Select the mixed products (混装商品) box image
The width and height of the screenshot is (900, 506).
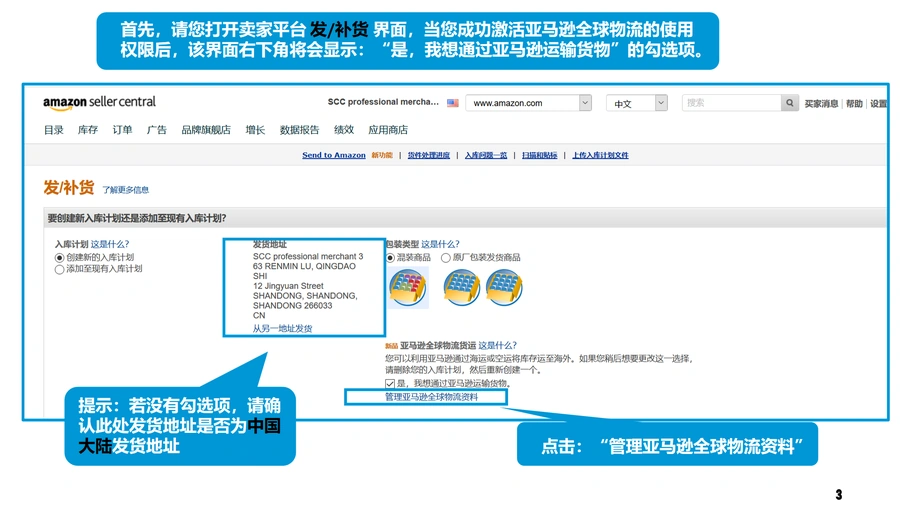coord(408,288)
